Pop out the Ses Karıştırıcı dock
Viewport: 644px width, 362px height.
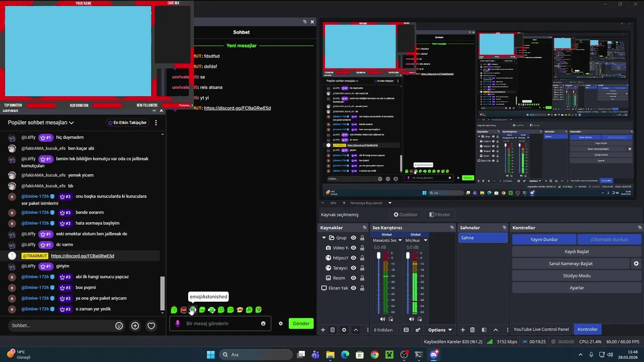(x=452, y=228)
